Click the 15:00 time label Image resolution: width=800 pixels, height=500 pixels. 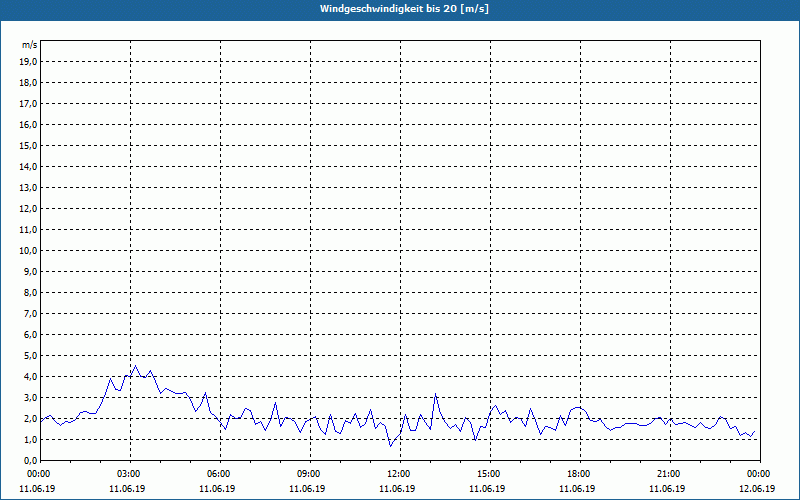tap(490, 474)
